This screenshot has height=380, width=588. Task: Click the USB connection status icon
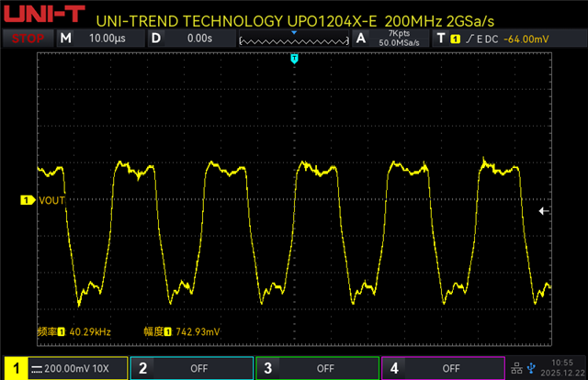pyautogui.click(x=531, y=368)
